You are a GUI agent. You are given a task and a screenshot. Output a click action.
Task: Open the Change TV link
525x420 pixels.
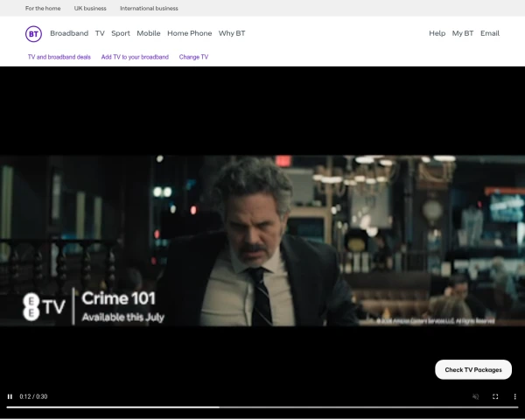pyautogui.click(x=193, y=57)
